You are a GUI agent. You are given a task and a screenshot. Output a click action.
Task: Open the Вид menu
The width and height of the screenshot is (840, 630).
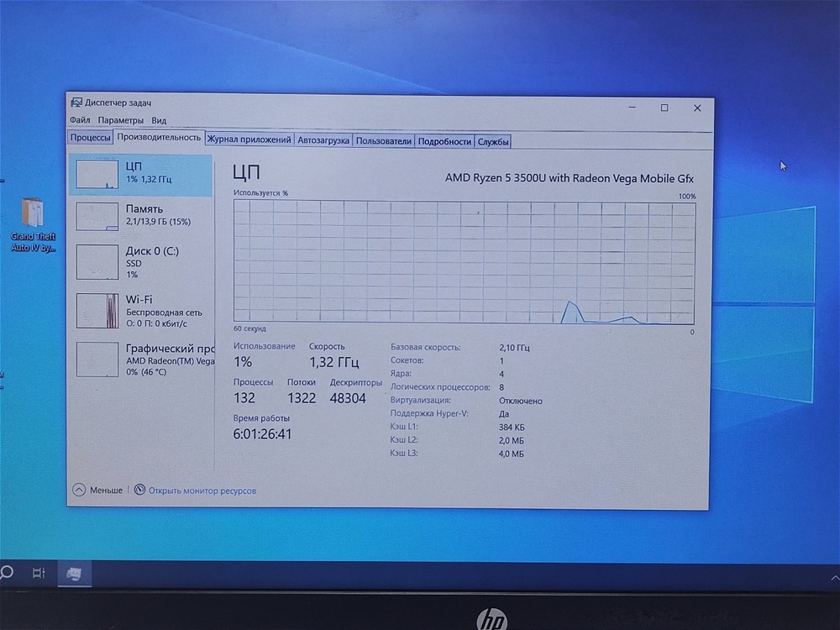point(159,120)
